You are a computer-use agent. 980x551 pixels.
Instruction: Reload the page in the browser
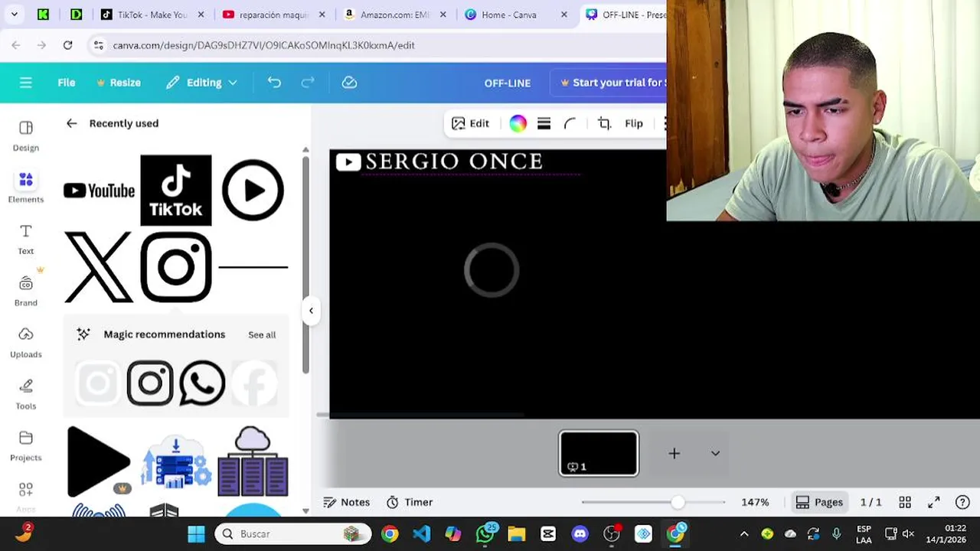tap(67, 45)
